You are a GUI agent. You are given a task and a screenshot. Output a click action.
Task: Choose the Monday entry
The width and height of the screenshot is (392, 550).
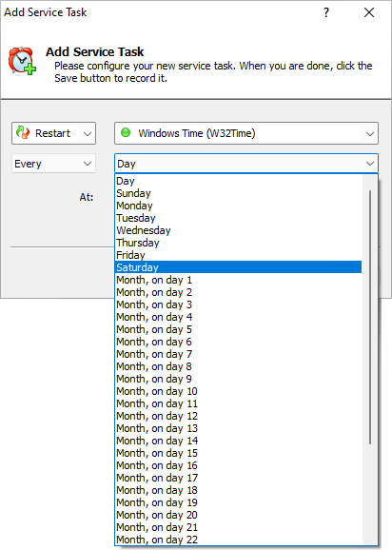coord(239,206)
